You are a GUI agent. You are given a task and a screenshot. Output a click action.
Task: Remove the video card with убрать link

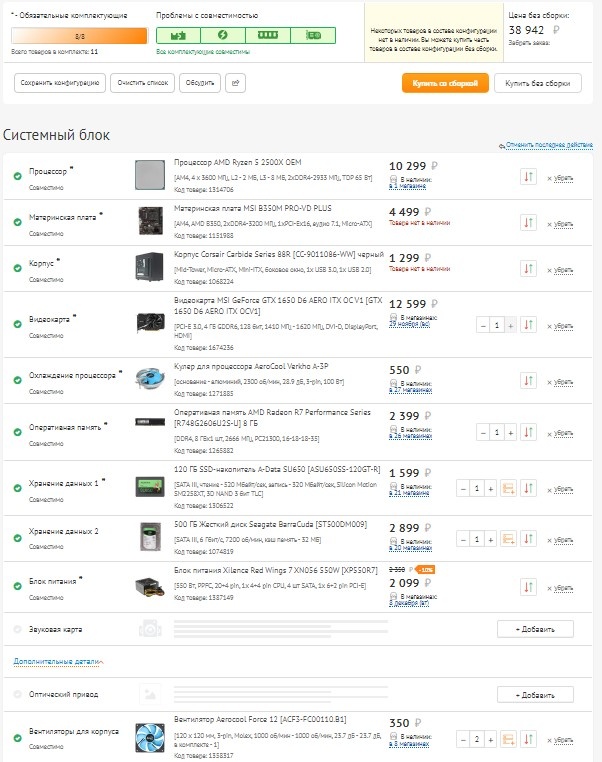563,326
